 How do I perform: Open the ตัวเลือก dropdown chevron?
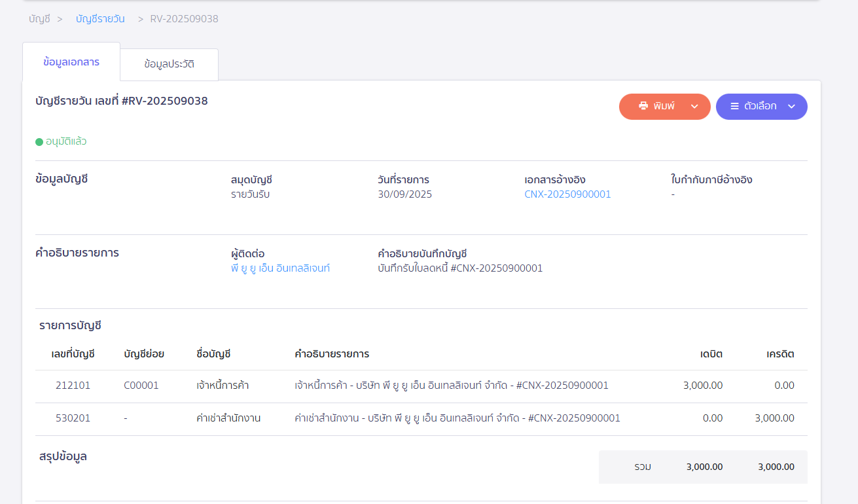[791, 106]
